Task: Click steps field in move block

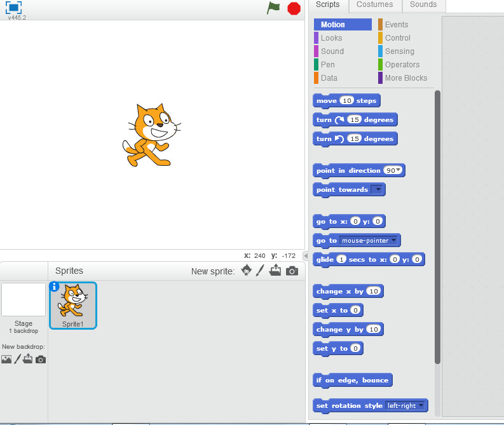Action: 347,100
